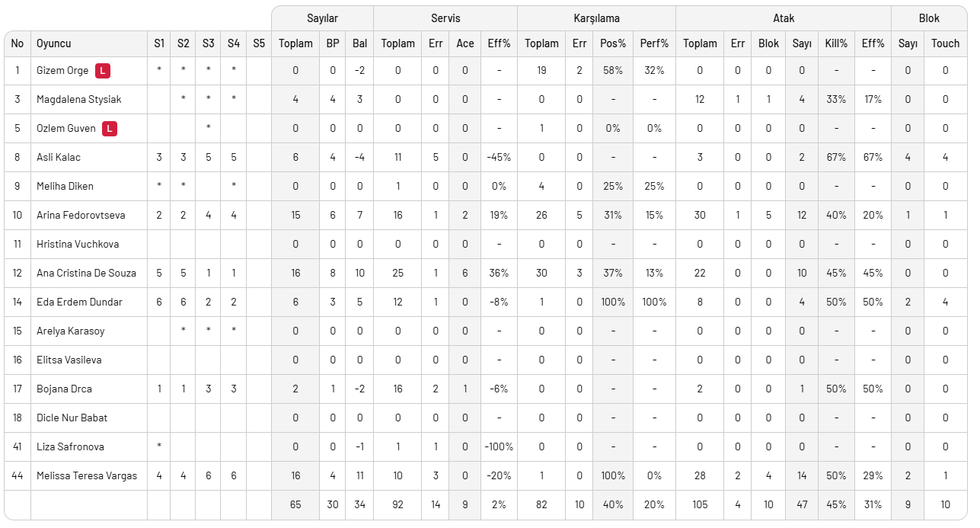Select the Servis group header
Viewport: 980px width, 528px height.
445,18
